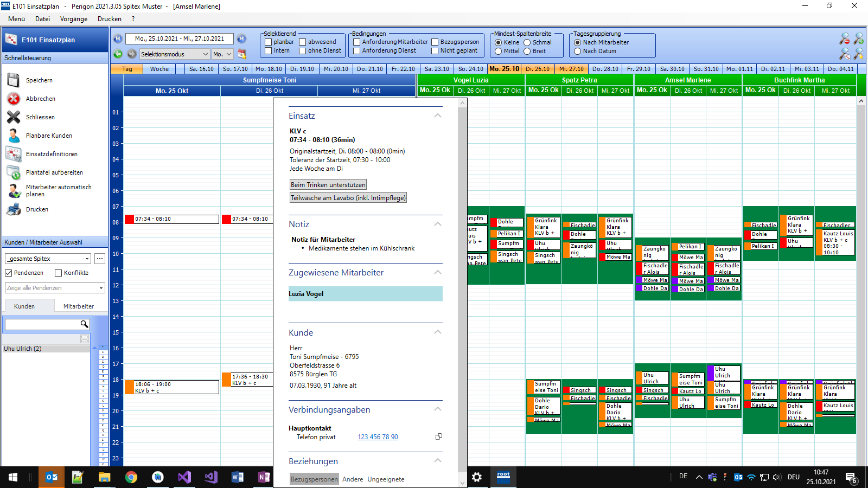
Task: Click the Schliessen X icon
Action: pyautogui.click(x=14, y=117)
